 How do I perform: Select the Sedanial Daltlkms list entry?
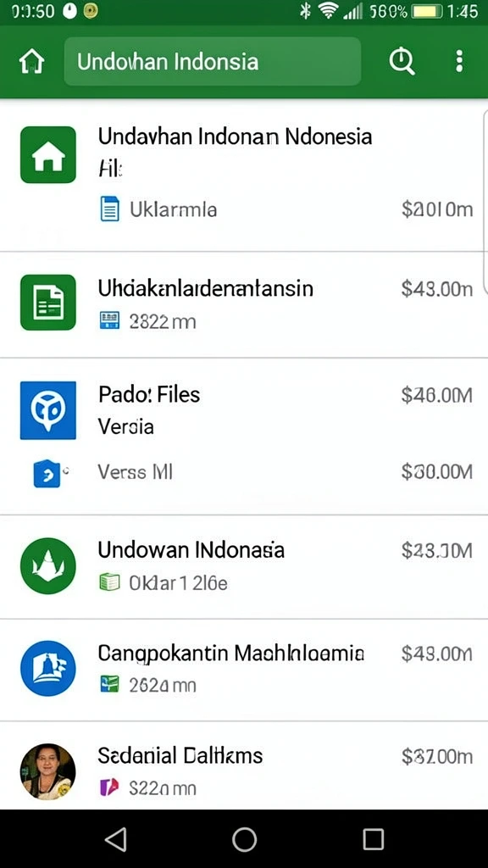[244, 766]
